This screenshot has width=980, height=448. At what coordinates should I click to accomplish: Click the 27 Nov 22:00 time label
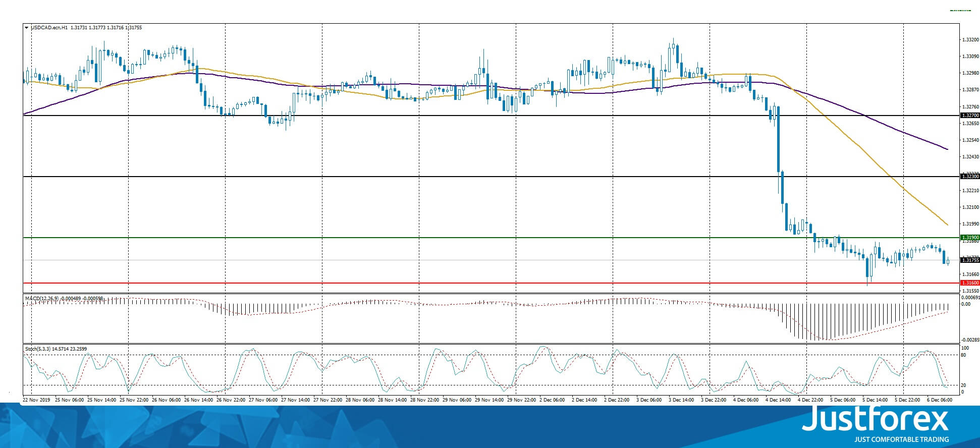[x=328, y=400]
